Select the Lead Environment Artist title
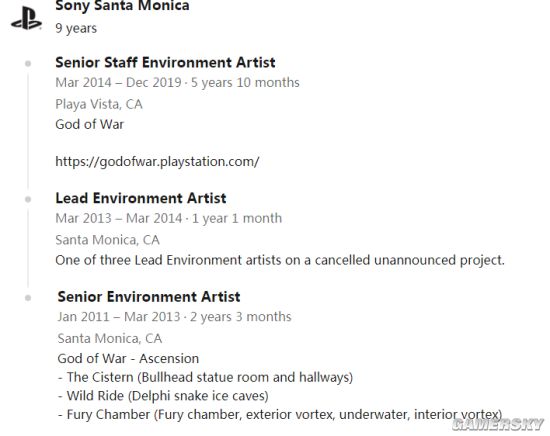The width and height of the screenshot is (550, 436). coord(141,199)
